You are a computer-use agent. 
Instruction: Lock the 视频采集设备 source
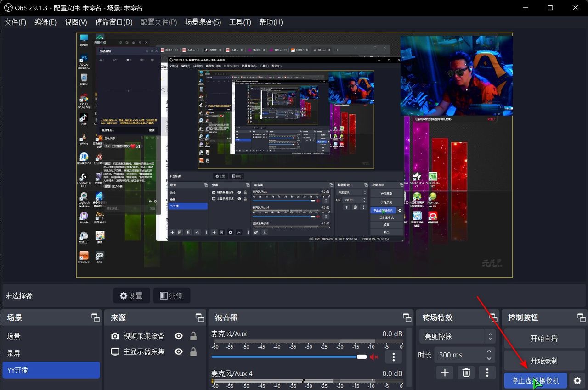pos(193,336)
